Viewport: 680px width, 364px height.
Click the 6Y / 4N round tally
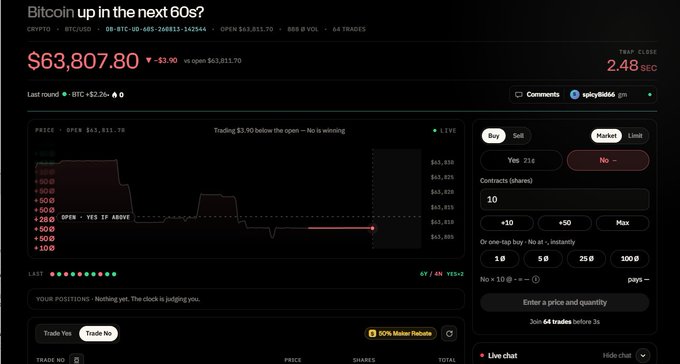[431, 274]
